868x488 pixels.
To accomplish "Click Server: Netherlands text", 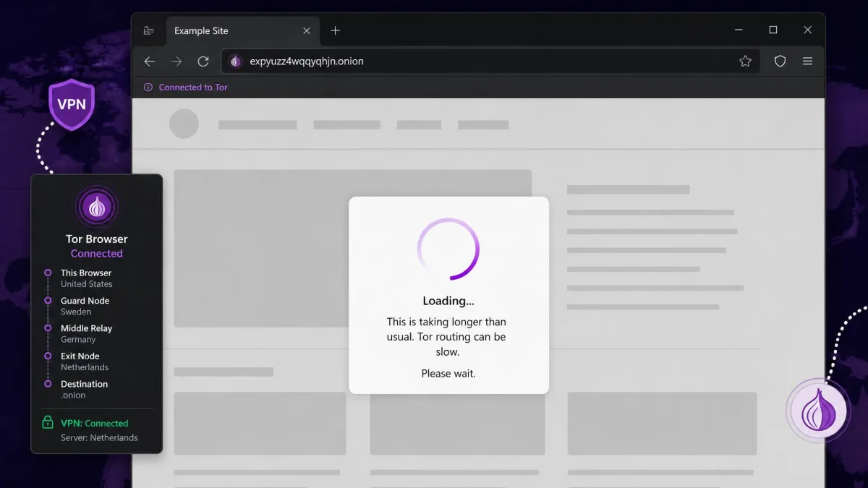I will 99,438.
